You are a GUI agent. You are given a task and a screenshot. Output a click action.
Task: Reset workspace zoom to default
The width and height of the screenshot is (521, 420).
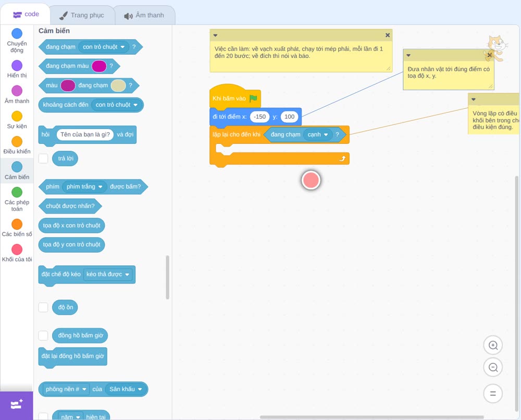(x=493, y=393)
